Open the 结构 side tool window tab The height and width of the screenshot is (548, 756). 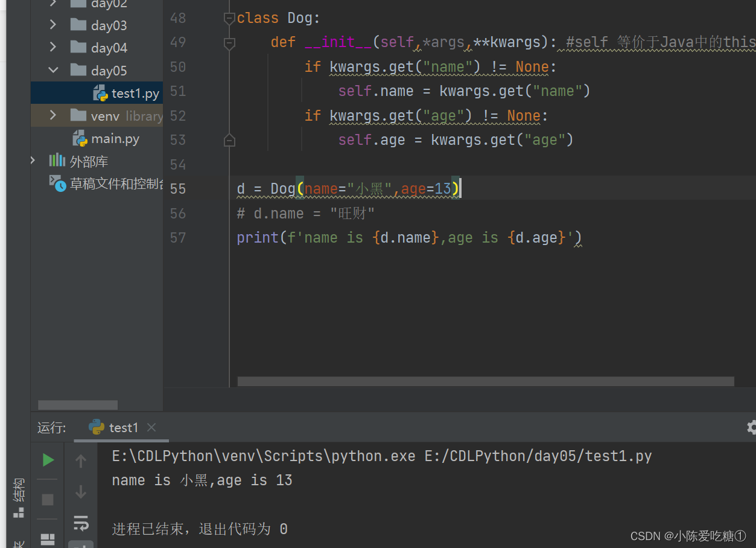[19, 498]
